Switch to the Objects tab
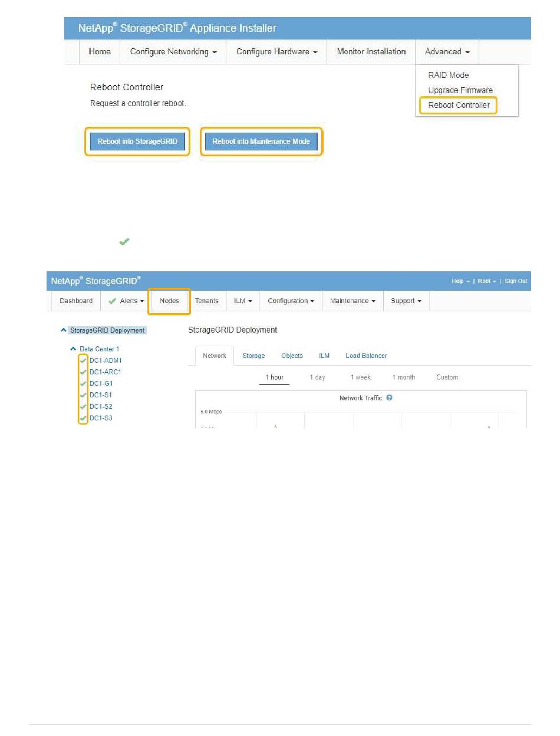This screenshot has height=736, width=560. coord(292,356)
